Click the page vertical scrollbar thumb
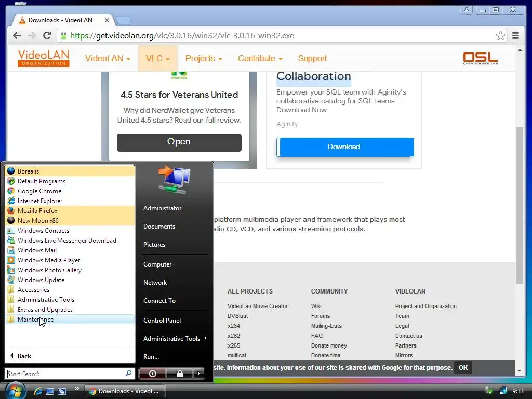 520,205
